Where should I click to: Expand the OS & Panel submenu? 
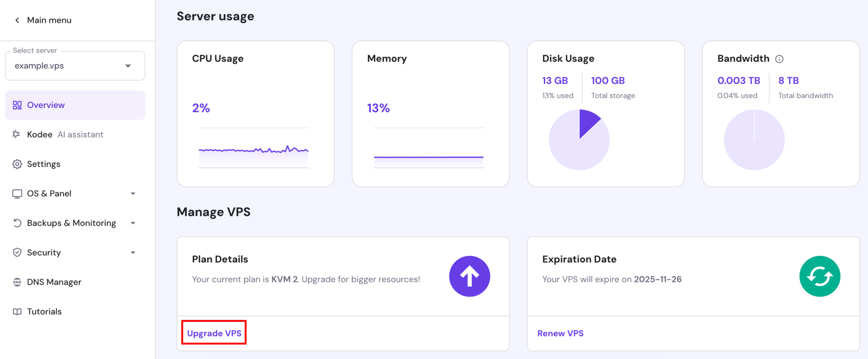click(x=133, y=193)
